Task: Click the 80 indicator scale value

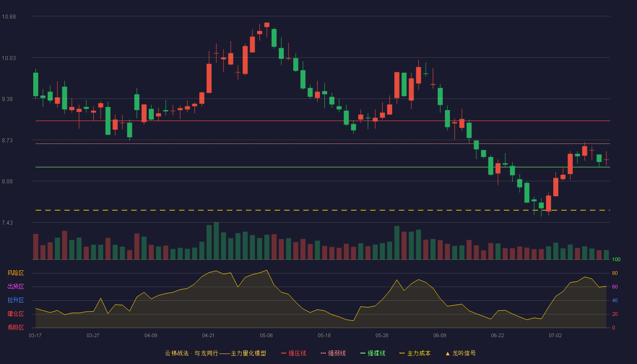Action: (615, 273)
